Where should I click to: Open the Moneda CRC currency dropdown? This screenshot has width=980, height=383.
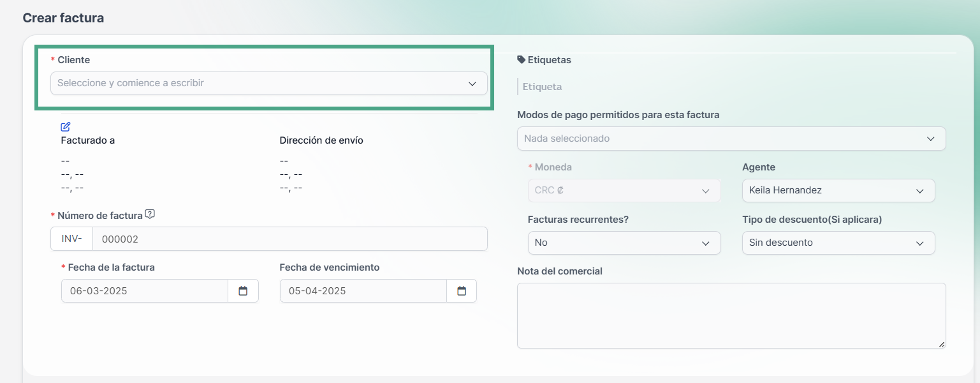tap(624, 191)
